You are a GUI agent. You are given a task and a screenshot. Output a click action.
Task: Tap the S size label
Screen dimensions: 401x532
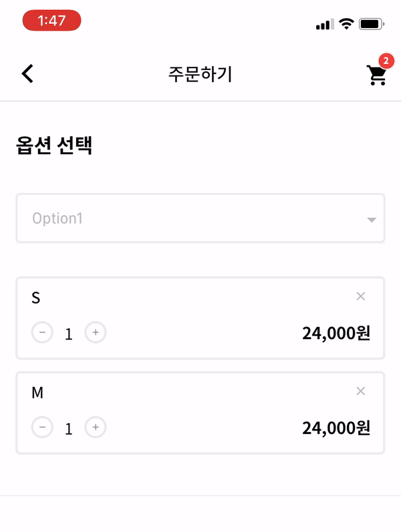[36, 298]
